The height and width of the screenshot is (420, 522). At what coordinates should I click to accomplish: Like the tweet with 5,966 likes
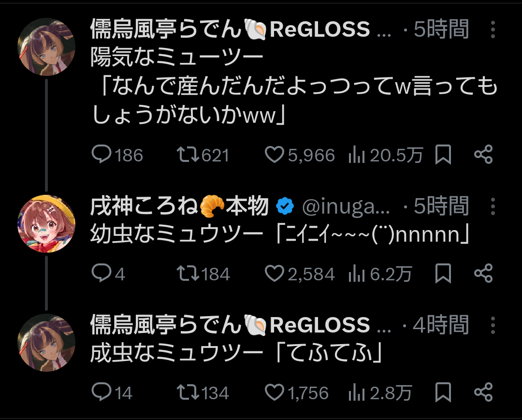pyautogui.click(x=275, y=155)
